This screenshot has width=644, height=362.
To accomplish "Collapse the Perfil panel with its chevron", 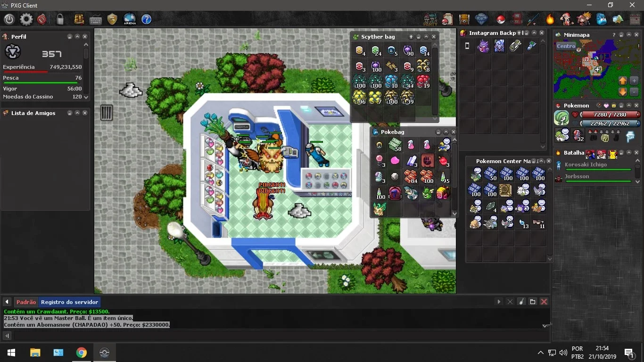I will (x=77, y=36).
